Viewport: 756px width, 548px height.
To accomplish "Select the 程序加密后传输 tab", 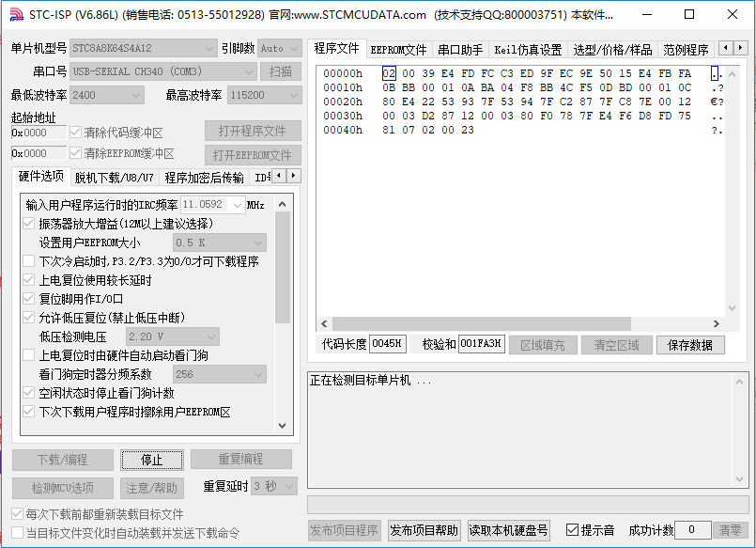I will pyautogui.click(x=205, y=178).
